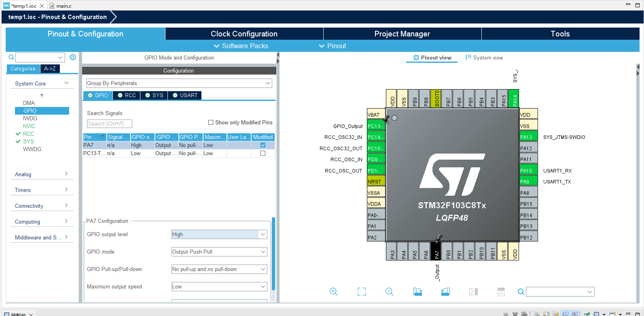Rotate the chip view clockwise
The image size is (644, 316).
click(417, 292)
